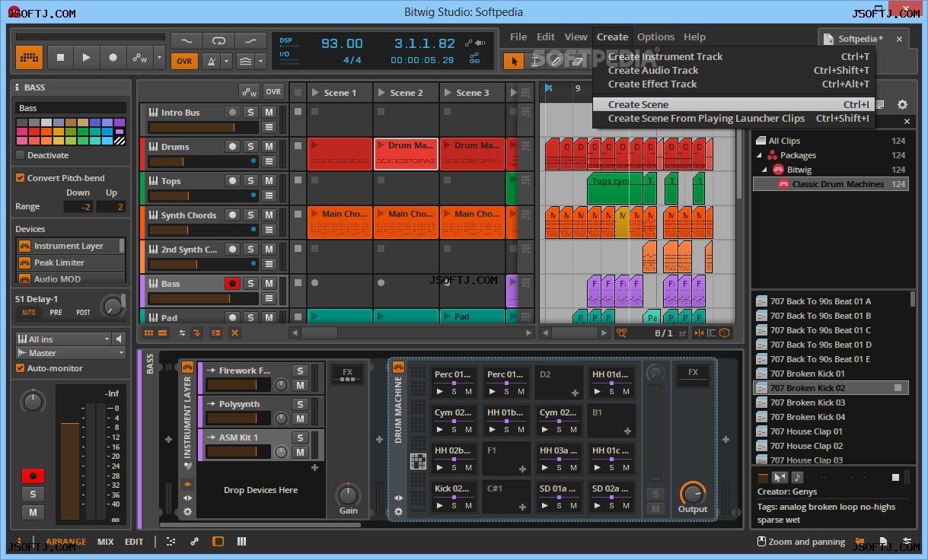
Task: Toggle the OVR overdub button in transport
Action: click(184, 61)
